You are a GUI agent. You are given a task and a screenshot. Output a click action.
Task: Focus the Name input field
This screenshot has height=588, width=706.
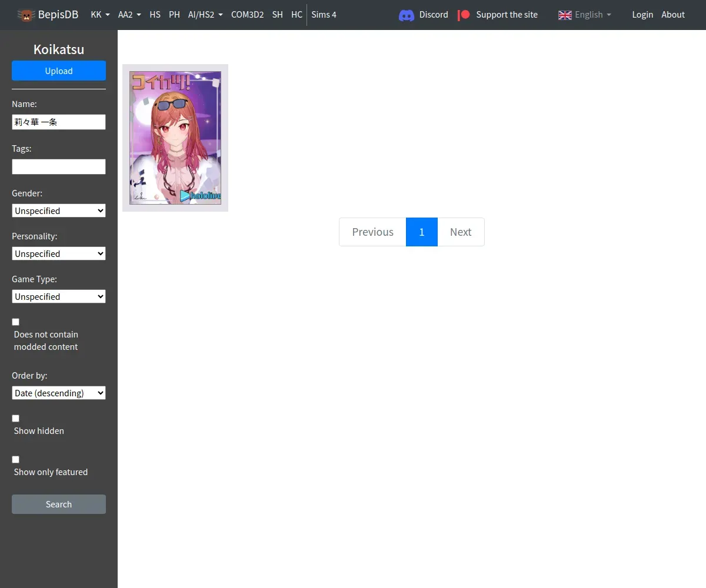(59, 122)
